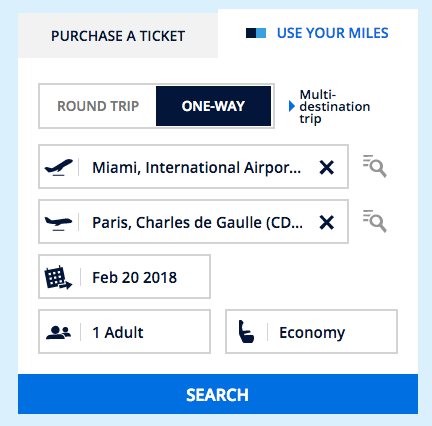Click the seat icon for cabin class
This screenshot has width=432, height=426.
pyautogui.click(x=246, y=332)
